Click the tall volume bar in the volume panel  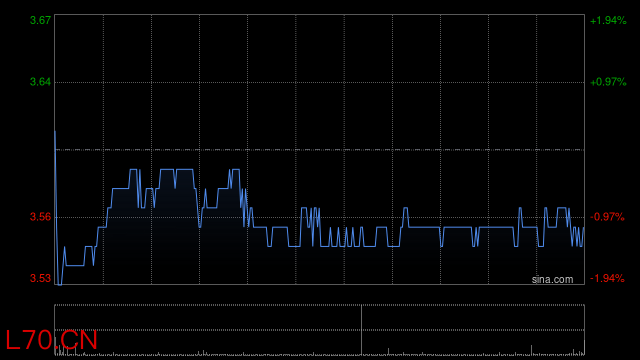pos(361,330)
